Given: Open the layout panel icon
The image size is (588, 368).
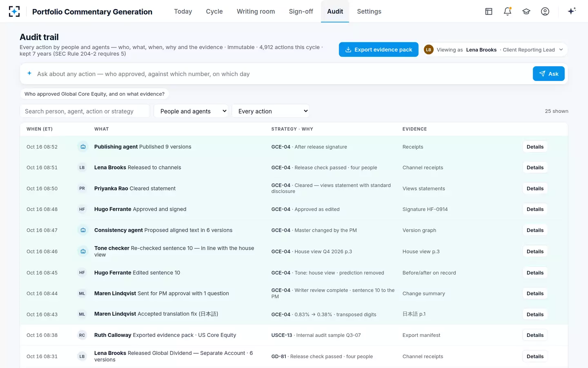Looking at the screenshot, I should [x=489, y=11].
